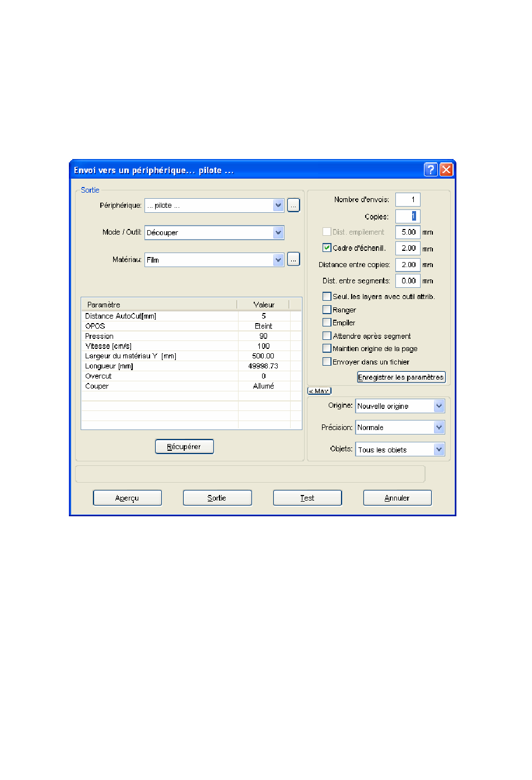Click the Allumé value cell
Screen dimensions: 532x780
coord(264,386)
